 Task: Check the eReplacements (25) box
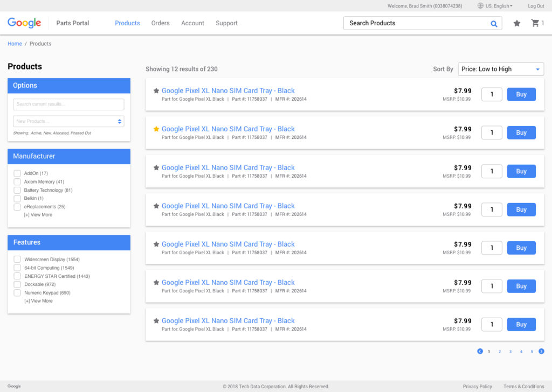click(x=17, y=207)
